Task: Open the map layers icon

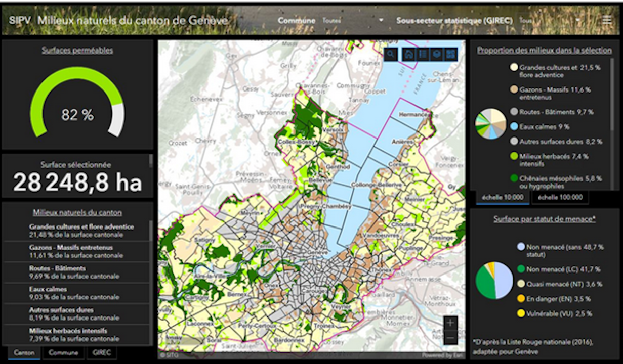Action: (436, 55)
